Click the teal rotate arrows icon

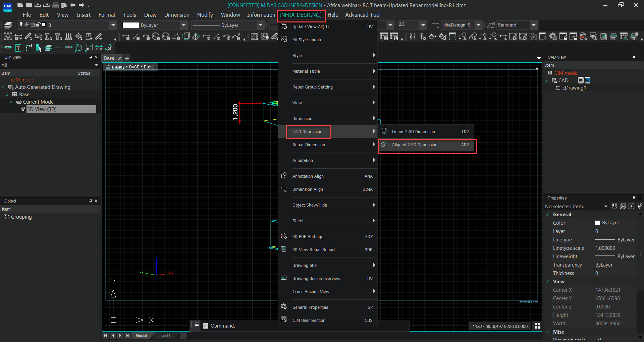click(x=78, y=48)
